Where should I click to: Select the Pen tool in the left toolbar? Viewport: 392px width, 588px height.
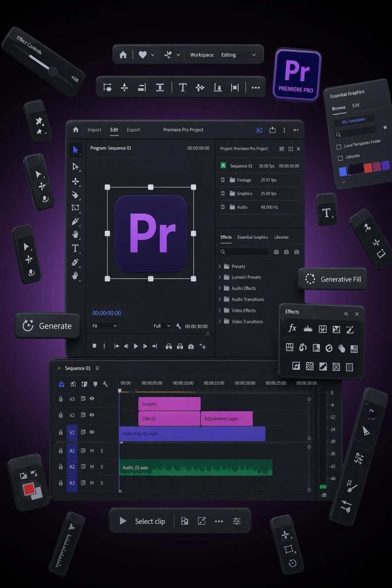[x=75, y=221]
